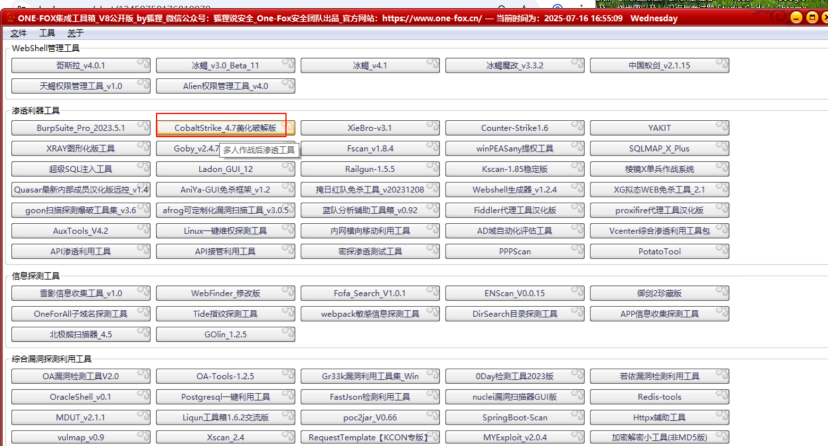This screenshot has height=446, width=829.
Task: Run vulmap_v0.9
Action: coord(81,438)
